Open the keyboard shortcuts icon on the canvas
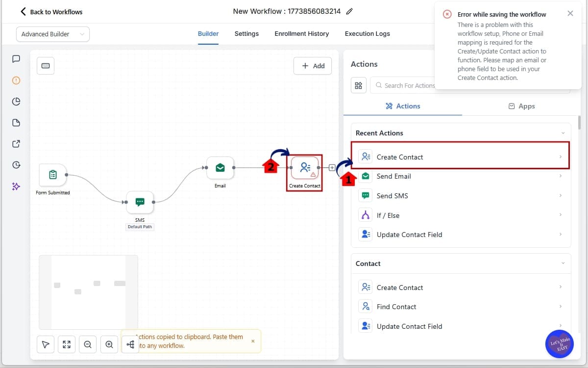 46,65
